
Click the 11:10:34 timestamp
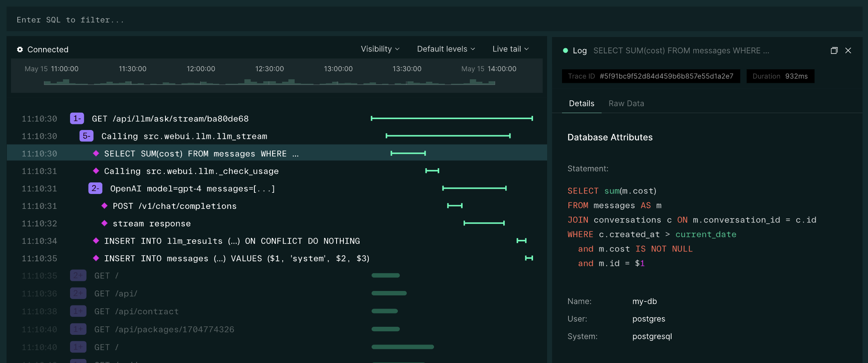point(39,241)
